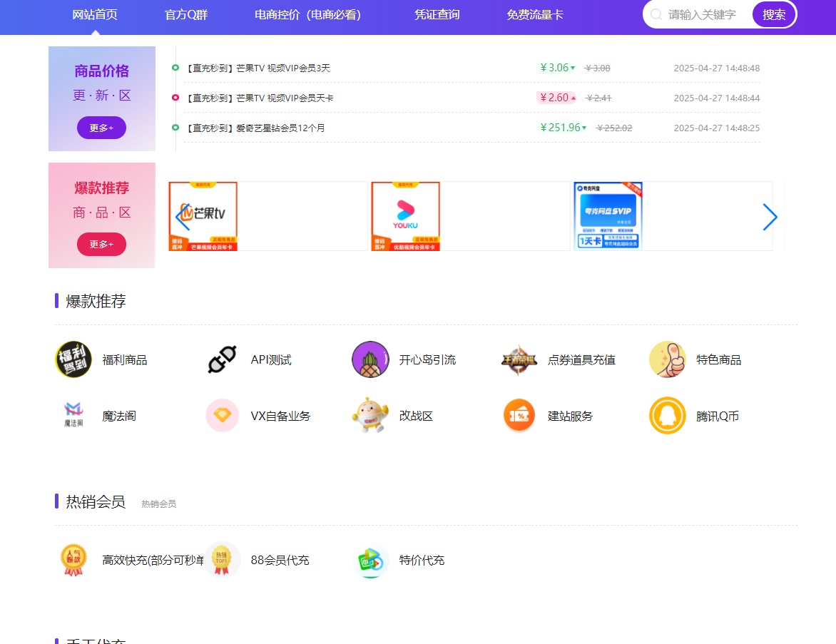Open the YOUKU promo thumbnail
This screenshot has height=644, width=836.
tap(405, 216)
